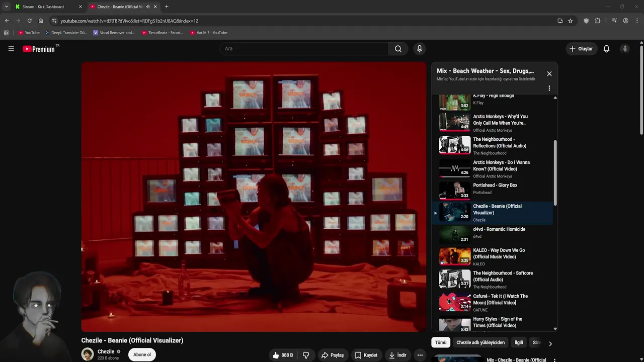Open the apps grid in bookmarks bar

point(6,33)
